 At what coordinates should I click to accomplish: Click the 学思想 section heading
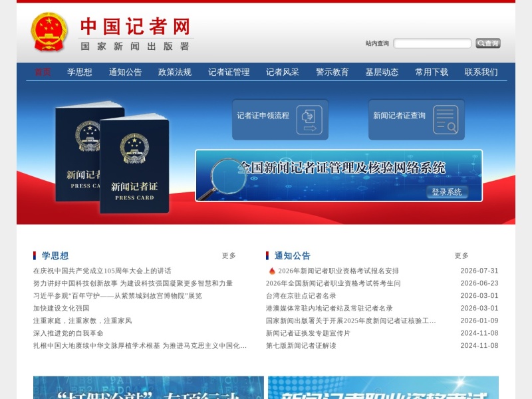[55, 255]
